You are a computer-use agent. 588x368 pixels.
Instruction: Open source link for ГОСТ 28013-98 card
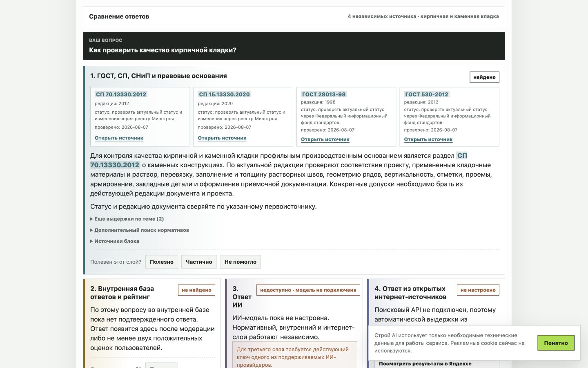pos(325,139)
